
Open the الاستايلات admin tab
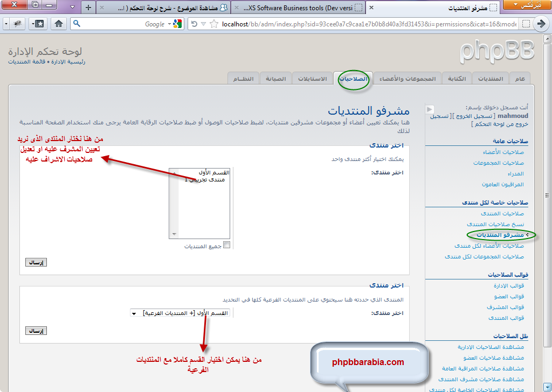[x=312, y=79]
